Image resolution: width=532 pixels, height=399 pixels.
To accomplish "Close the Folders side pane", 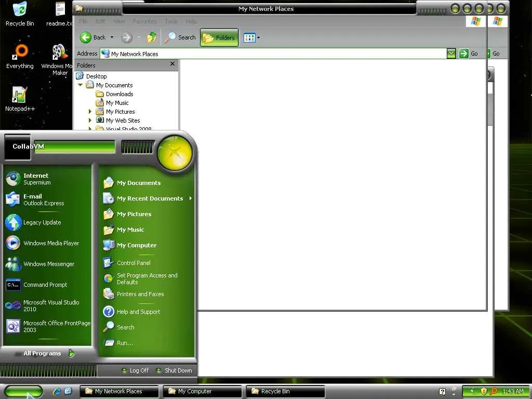I will pos(172,64).
